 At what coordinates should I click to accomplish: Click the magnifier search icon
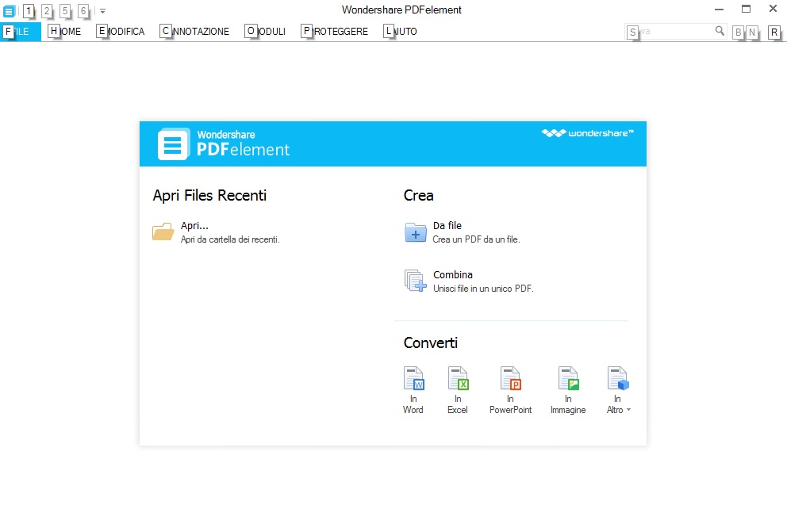click(720, 31)
